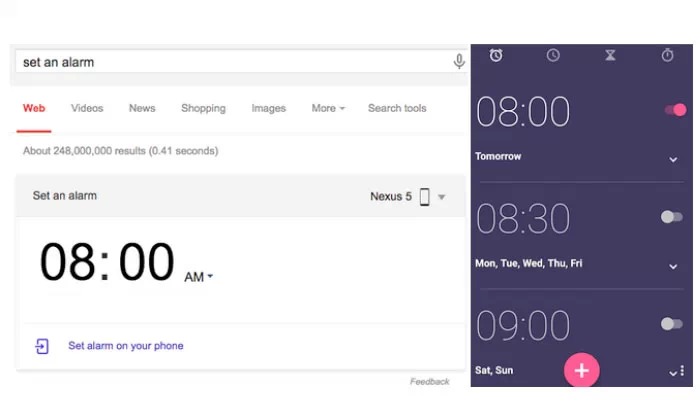Click Set alarm on your phone link
The height and width of the screenshot is (415, 700).
tap(125, 346)
